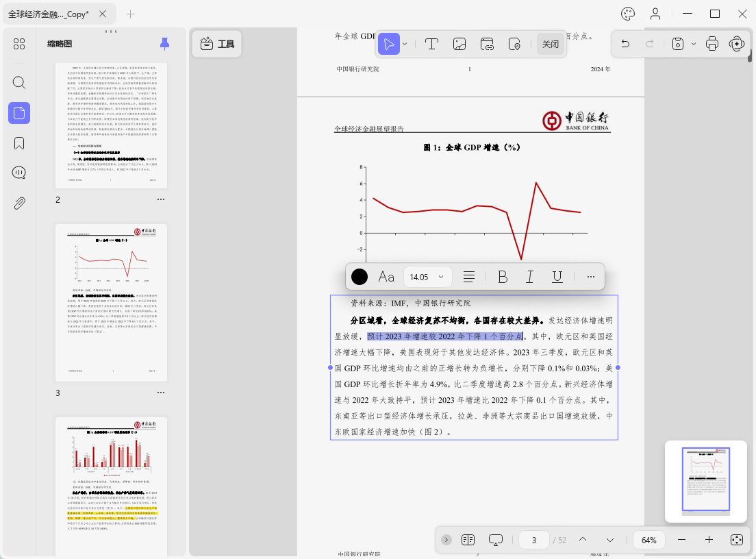Open the search panel in the sidebar

18,82
